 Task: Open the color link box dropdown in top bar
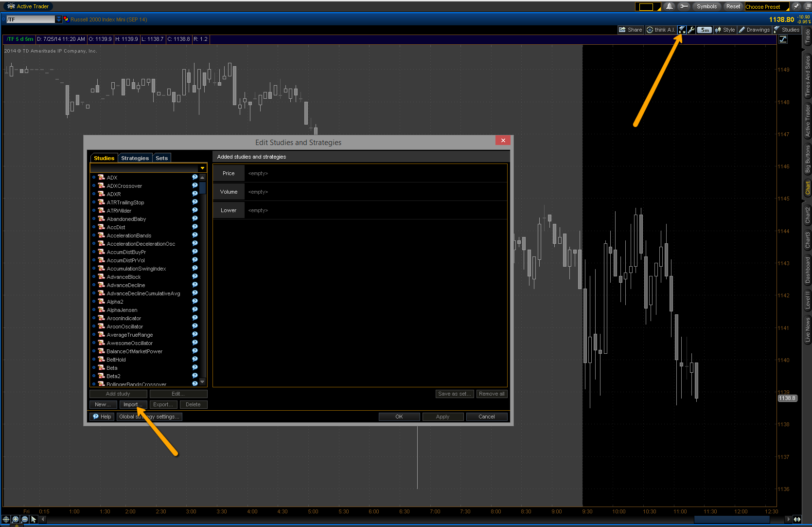click(648, 7)
